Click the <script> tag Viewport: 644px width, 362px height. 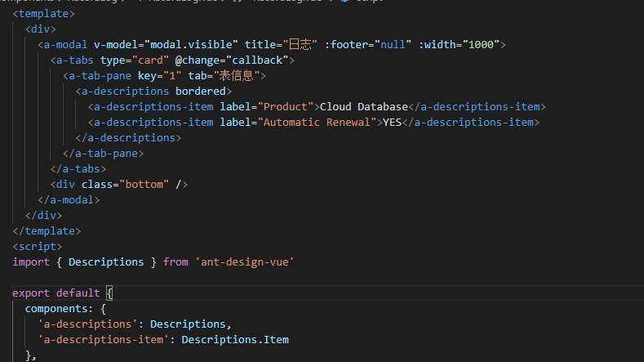(38, 247)
